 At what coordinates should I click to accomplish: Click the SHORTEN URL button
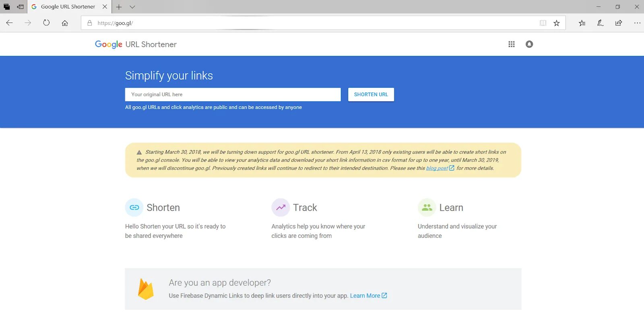[371, 95]
